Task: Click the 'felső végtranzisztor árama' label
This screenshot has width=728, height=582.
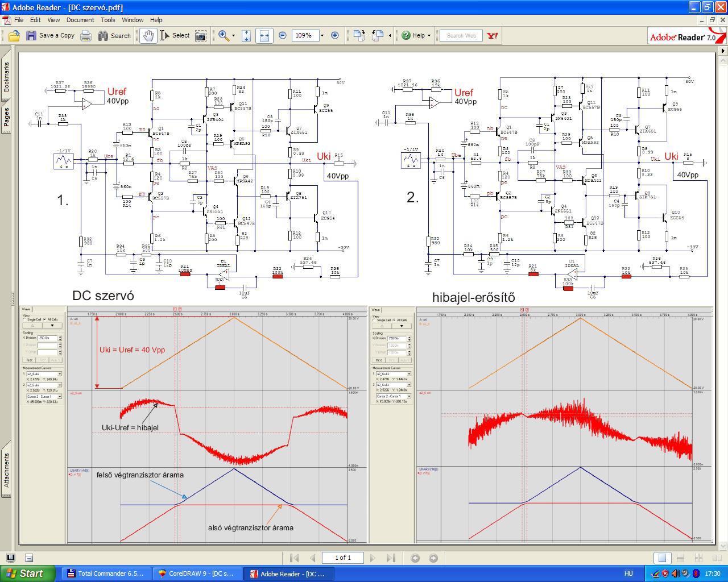Action: pyautogui.click(x=140, y=475)
